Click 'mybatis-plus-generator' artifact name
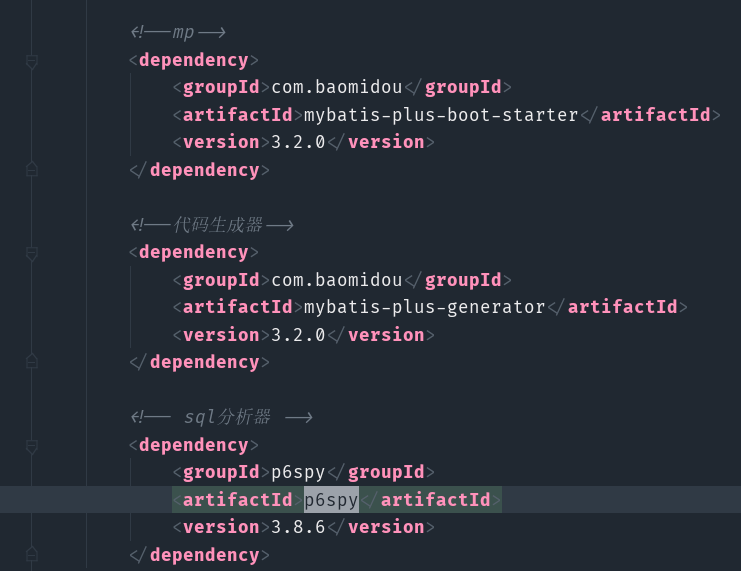This screenshot has height=571, width=741. (x=424, y=307)
